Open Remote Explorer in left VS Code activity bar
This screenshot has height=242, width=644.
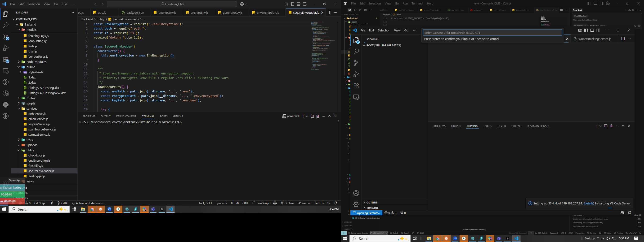pos(5,71)
